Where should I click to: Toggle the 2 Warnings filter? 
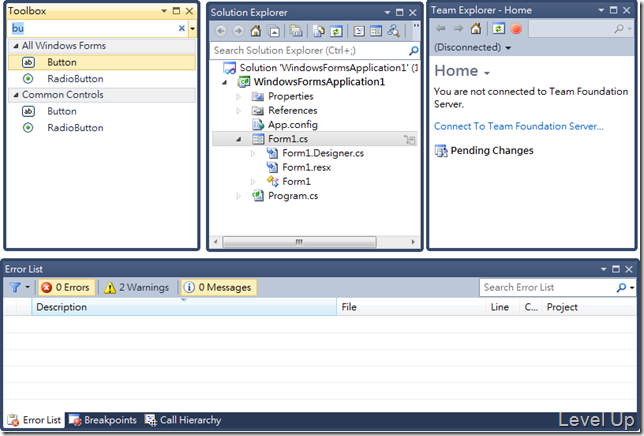click(137, 287)
